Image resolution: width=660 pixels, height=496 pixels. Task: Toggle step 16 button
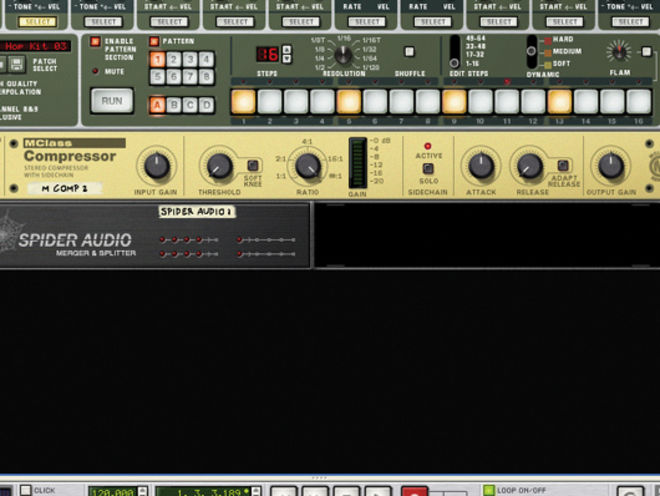coord(639,101)
